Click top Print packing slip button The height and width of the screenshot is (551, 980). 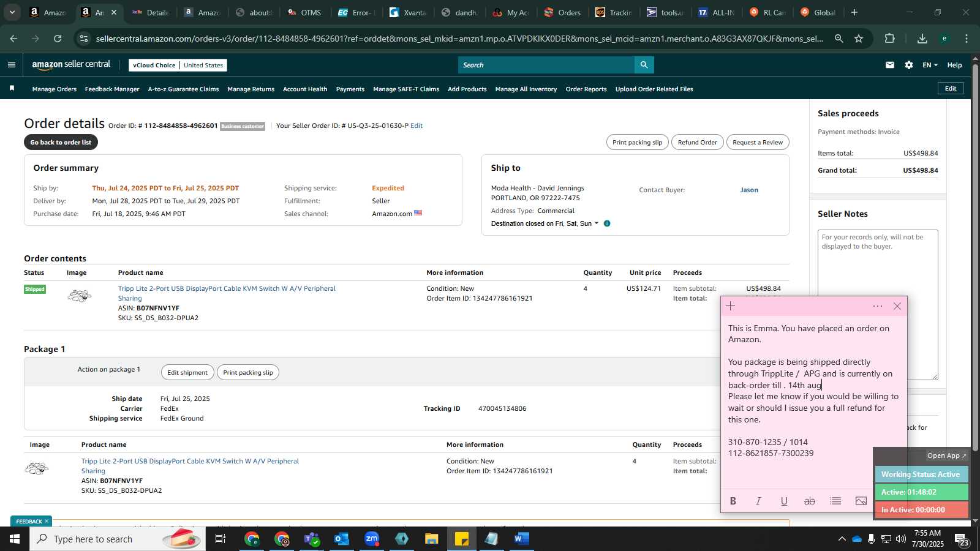(x=637, y=142)
